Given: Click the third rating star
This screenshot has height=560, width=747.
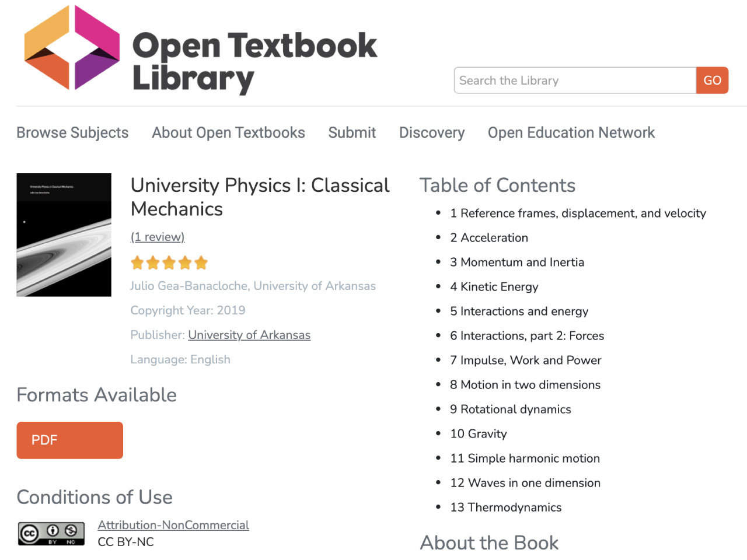Looking at the screenshot, I should pos(169,262).
